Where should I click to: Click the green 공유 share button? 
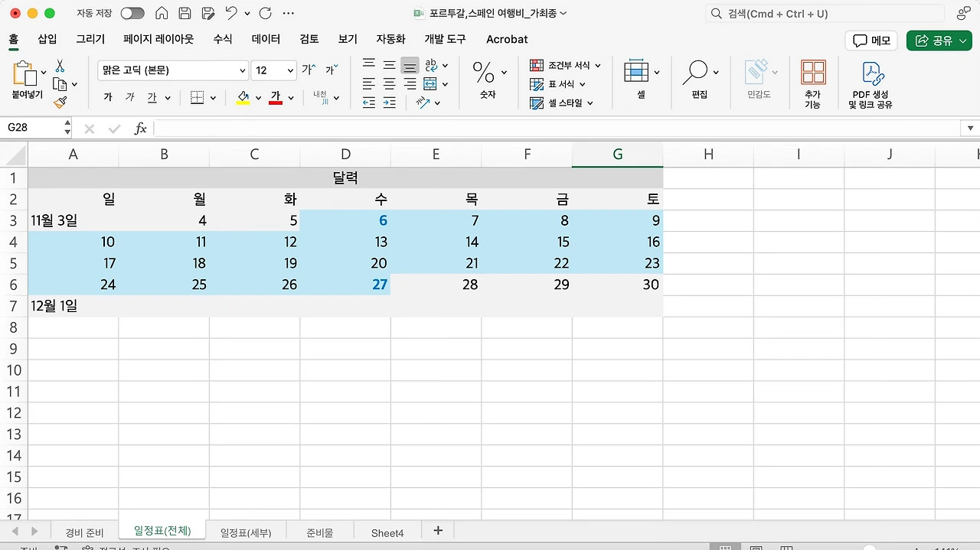939,41
